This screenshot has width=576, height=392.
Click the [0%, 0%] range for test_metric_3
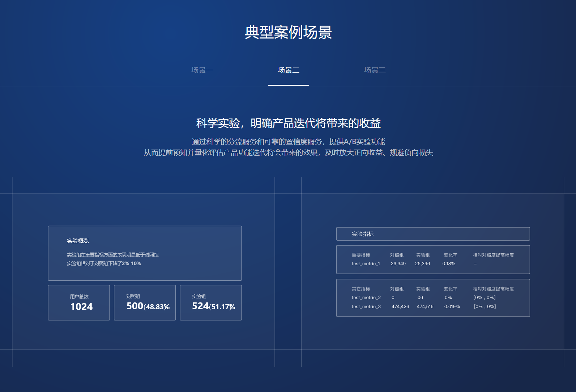click(485, 307)
